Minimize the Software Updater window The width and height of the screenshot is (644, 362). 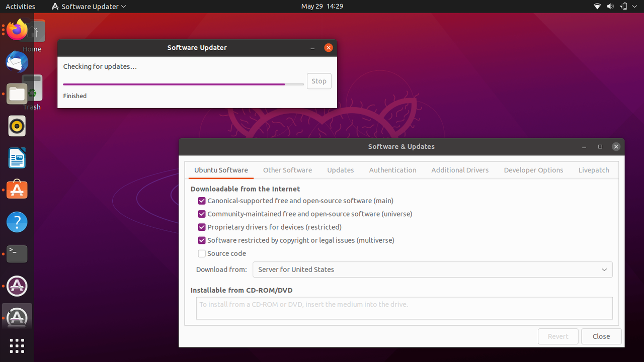[x=313, y=48]
